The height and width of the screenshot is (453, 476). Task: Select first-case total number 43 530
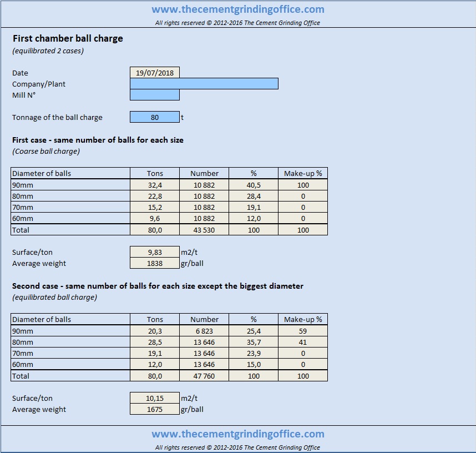click(204, 230)
